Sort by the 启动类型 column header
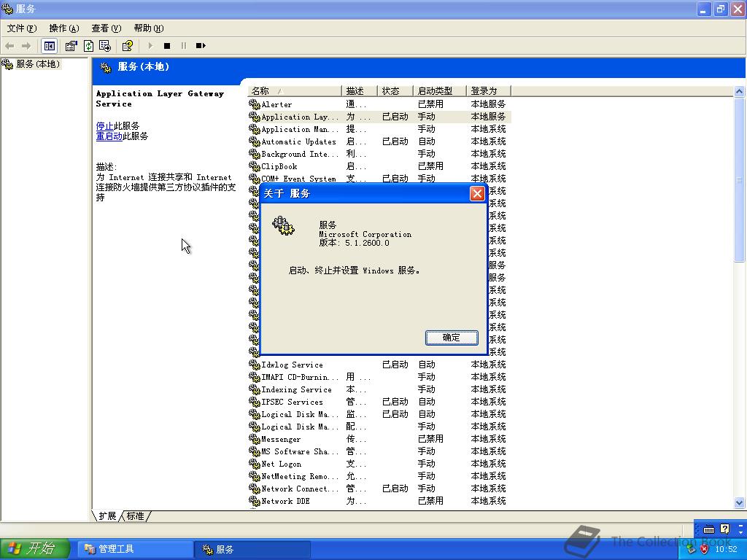The width and height of the screenshot is (747, 560). click(440, 91)
